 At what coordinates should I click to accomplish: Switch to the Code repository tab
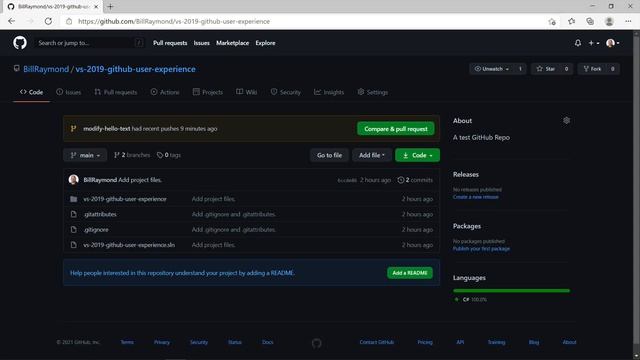31,92
